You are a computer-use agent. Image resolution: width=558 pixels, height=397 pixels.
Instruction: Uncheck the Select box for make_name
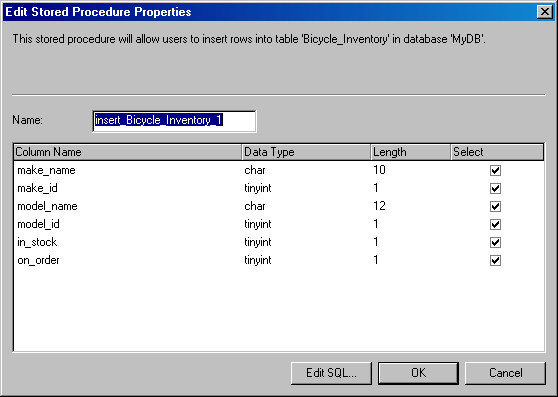[x=495, y=170]
